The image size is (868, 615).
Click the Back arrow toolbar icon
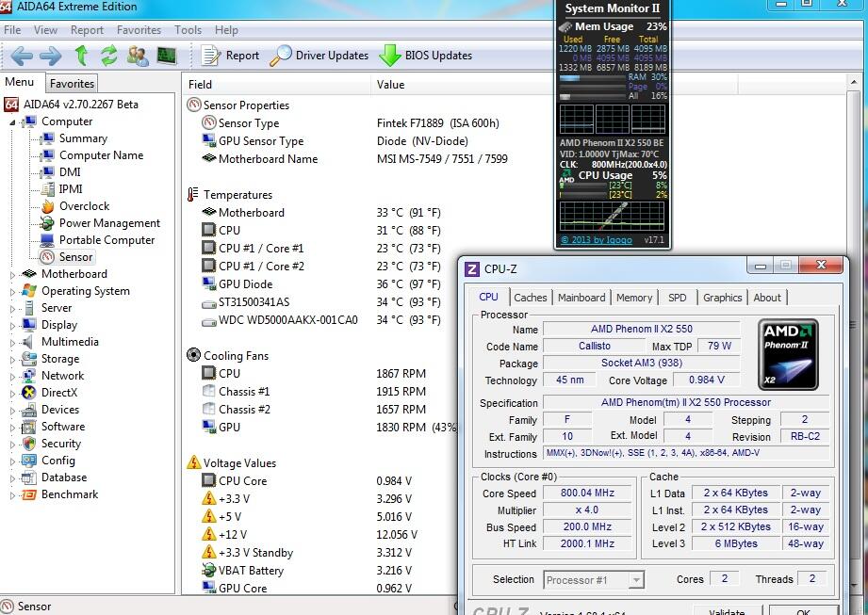click(22, 56)
